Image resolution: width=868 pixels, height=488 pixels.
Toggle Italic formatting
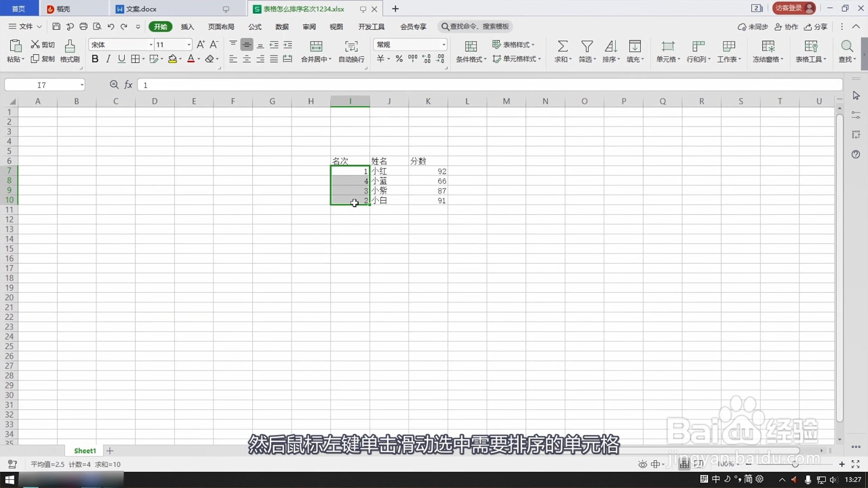108,59
